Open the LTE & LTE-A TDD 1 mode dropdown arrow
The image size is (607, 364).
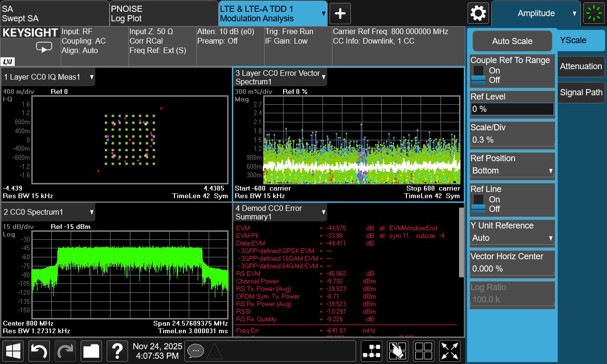tap(323, 13)
